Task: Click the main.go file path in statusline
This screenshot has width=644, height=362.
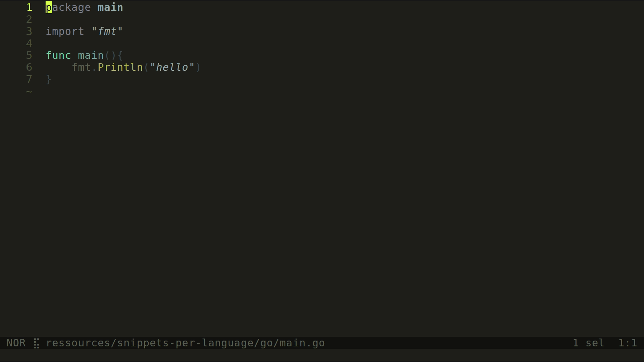Action: point(185,343)
